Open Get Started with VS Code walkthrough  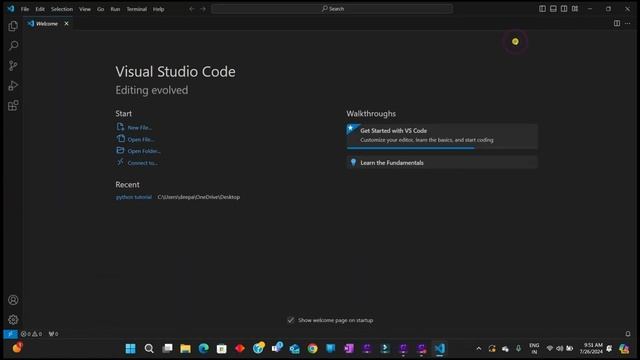point(442,136)
